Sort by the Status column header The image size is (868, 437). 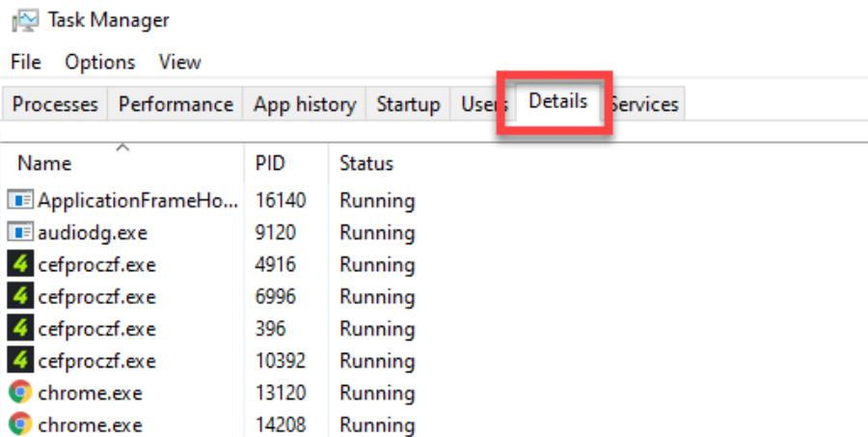click(366, 163)
